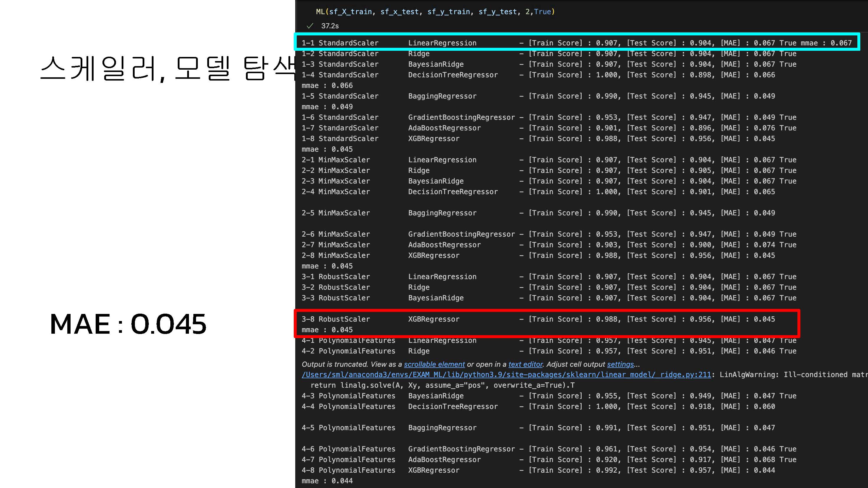Click the 2-5 MinMaxScaler BaggingRegressor line
Screen dimensions: 868x488
(538, 213)
